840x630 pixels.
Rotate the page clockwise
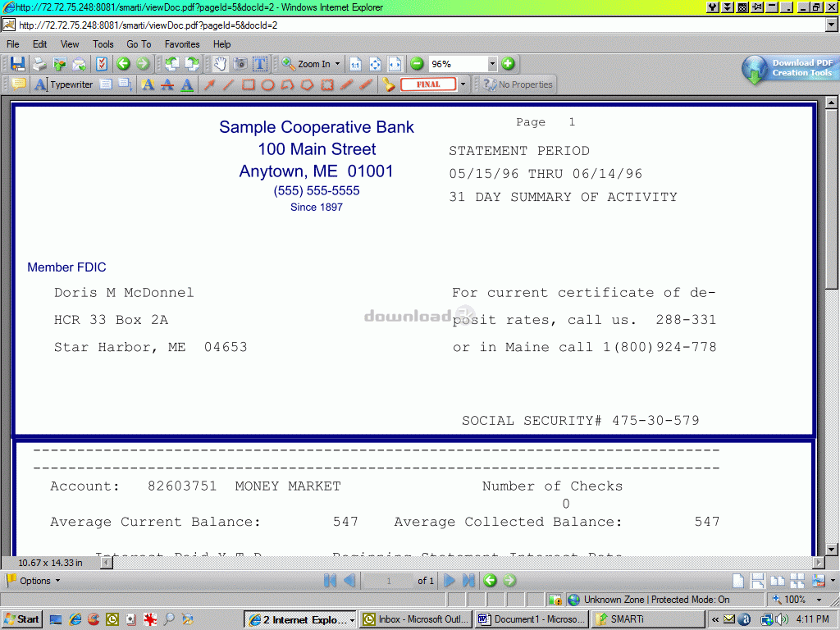pyautogui.click(x=192, y=64)
